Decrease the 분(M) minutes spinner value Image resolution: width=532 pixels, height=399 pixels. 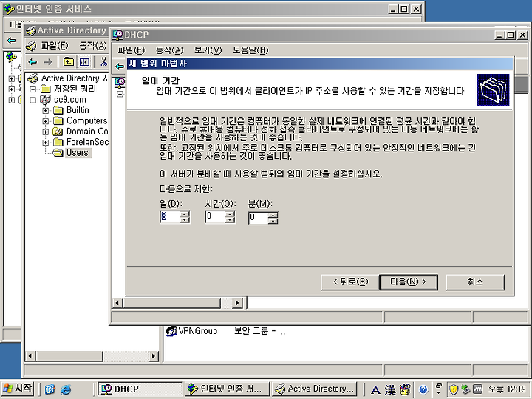point(273,221)
